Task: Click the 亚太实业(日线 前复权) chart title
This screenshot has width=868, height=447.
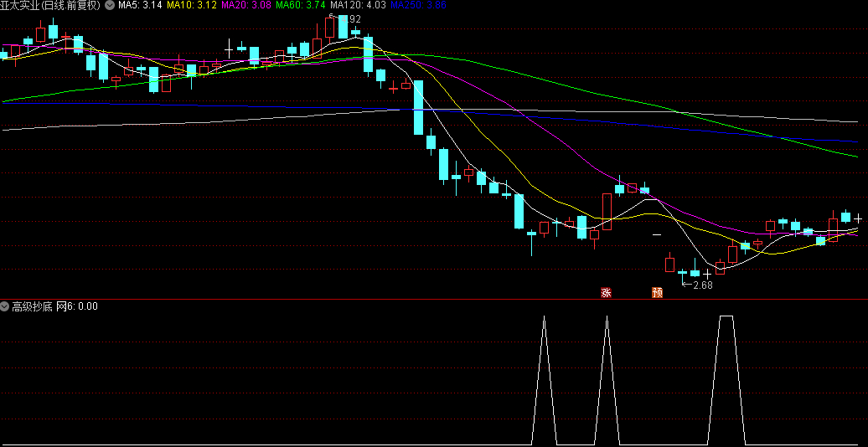Action: point(50,6)
